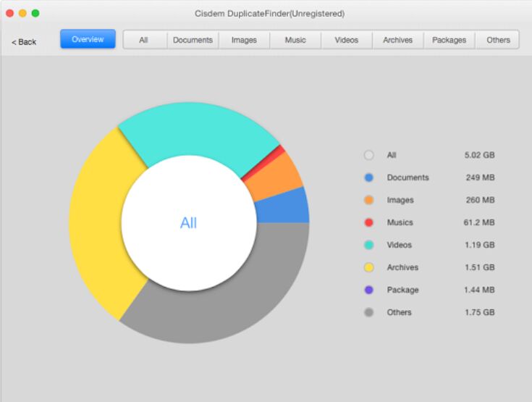Go to the Videos tab

coord(347,40)
